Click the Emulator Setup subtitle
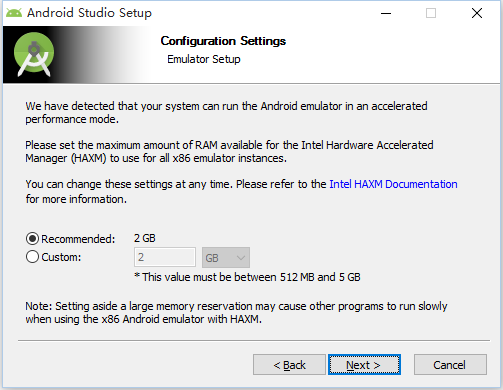Screen dimensions: 503x390 pos(204,59)
